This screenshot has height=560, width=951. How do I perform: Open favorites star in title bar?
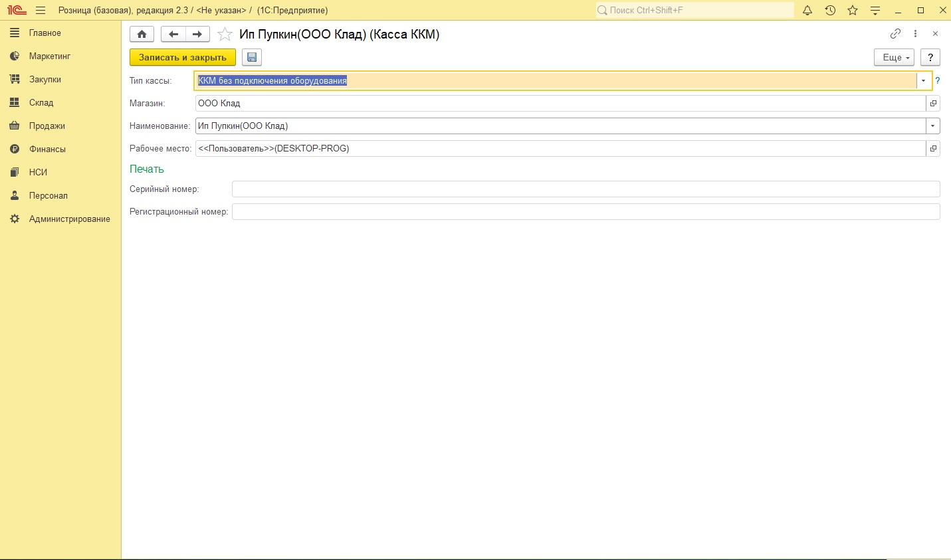(853, 11)
